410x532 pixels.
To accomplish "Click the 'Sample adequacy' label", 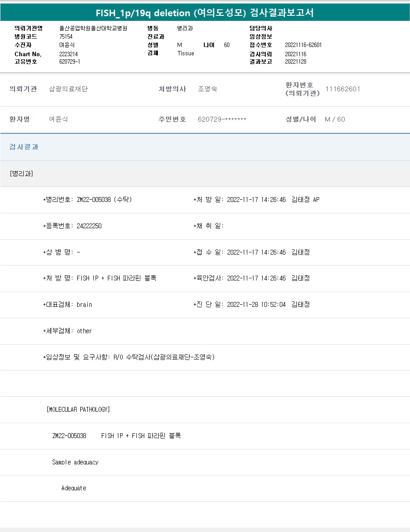I will [75, 462].
